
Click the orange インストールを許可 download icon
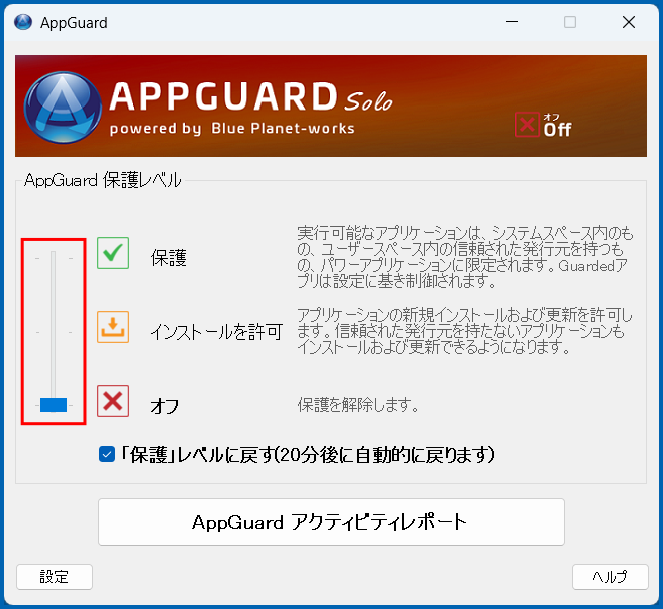[x=113, y=327]
